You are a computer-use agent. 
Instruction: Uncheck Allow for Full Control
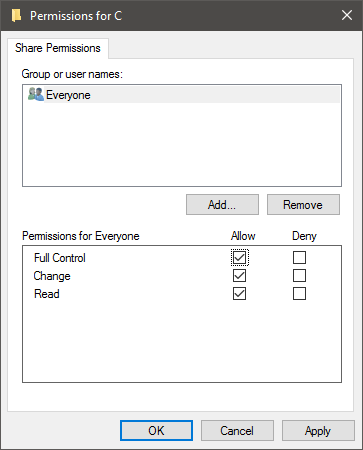pyautogui.click(x=239, y=258)
